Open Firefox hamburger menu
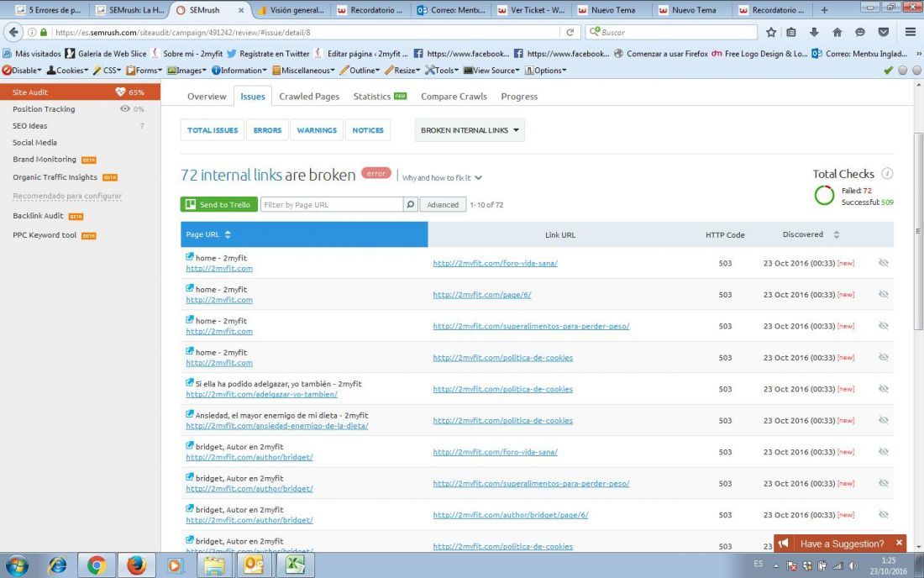 (x=910, y=33)
